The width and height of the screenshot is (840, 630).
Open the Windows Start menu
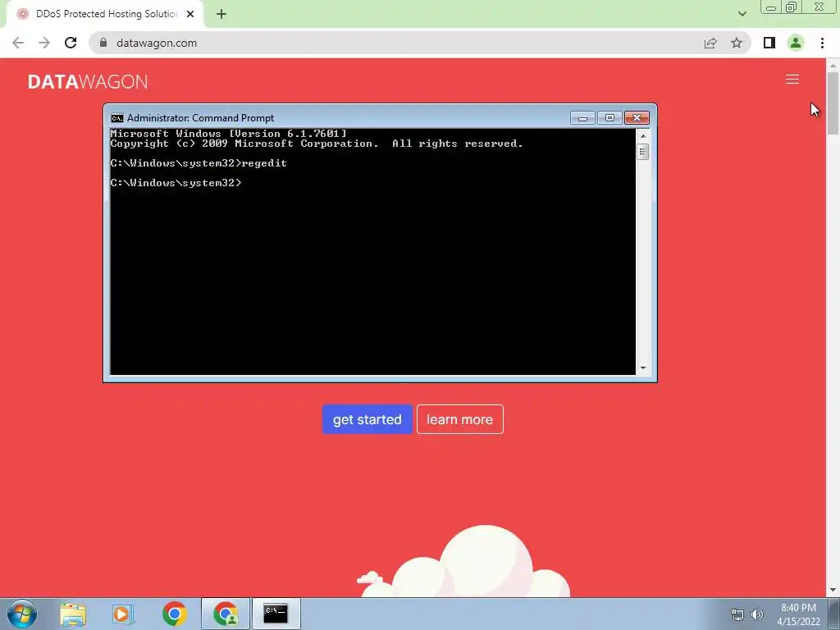(x=22, y=614)
